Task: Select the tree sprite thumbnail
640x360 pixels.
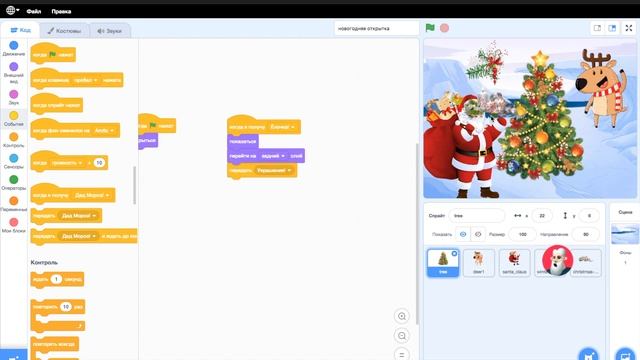Action: click(443, 263)
